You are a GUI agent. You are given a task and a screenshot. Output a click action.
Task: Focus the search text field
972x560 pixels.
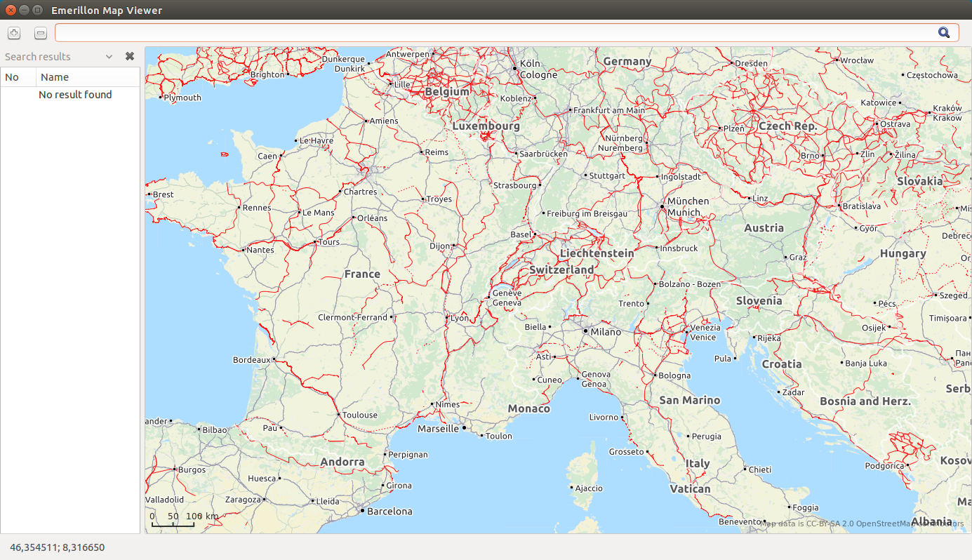(x=491, y=33)
